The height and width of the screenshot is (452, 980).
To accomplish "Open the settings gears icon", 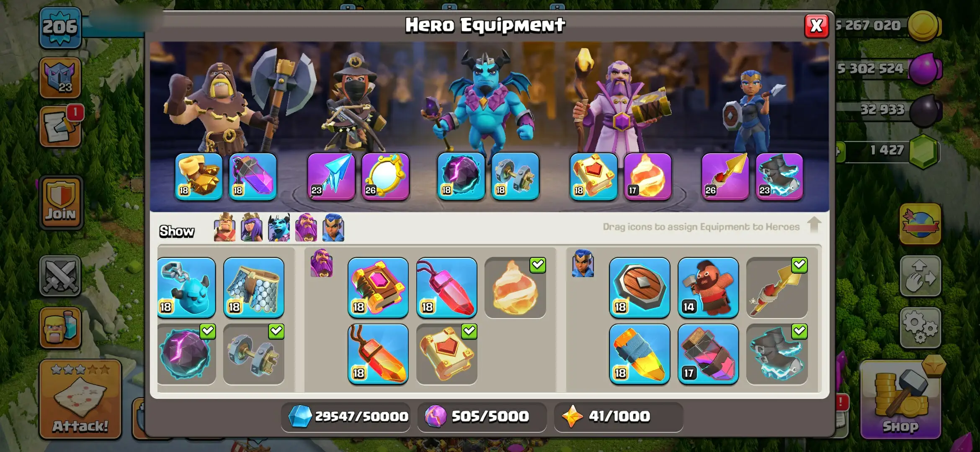I will (x=921, y=328).
